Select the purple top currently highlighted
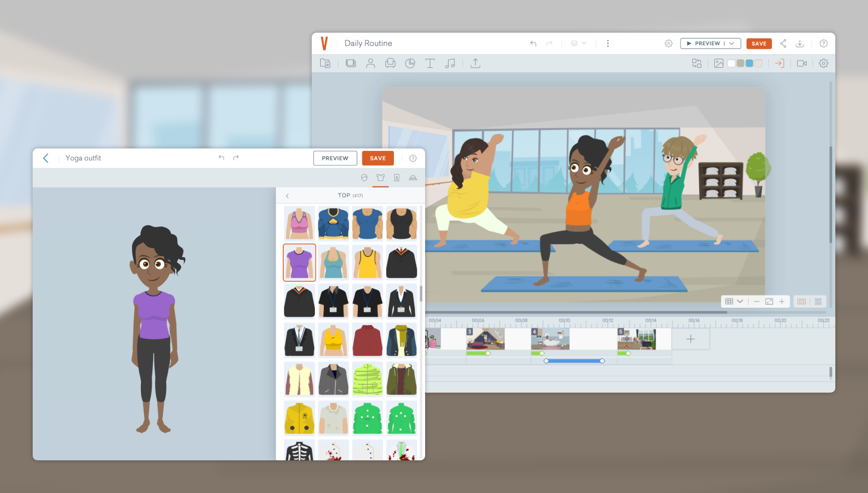The height and width of the screenshot is (493, 868). [x=299, y=262]
